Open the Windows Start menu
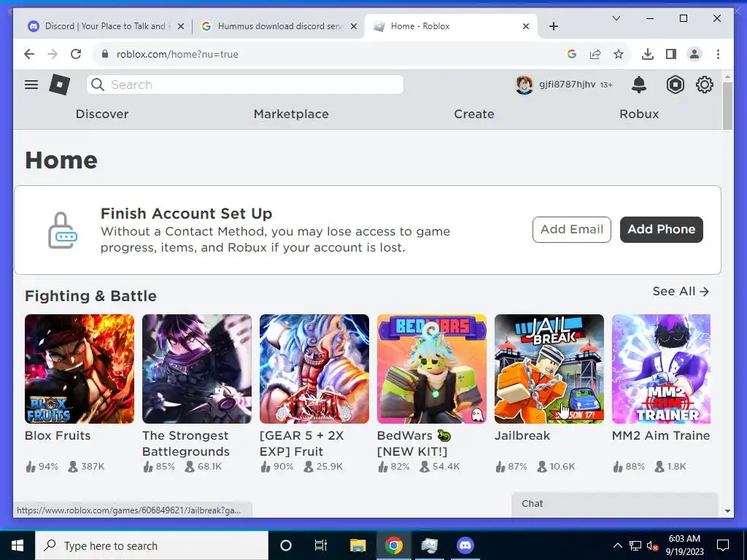This screenshot has width=747, height=560. click(18, 545)
